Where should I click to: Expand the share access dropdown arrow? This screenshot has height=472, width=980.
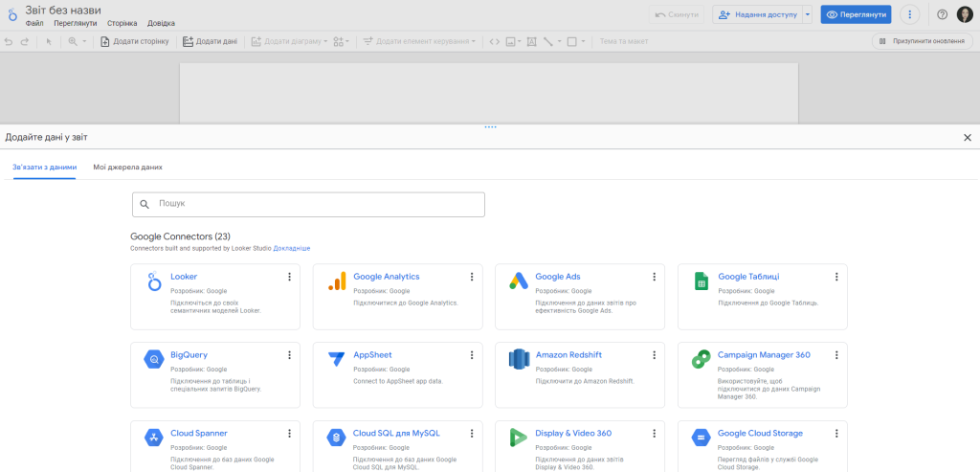tap(808, 14)
